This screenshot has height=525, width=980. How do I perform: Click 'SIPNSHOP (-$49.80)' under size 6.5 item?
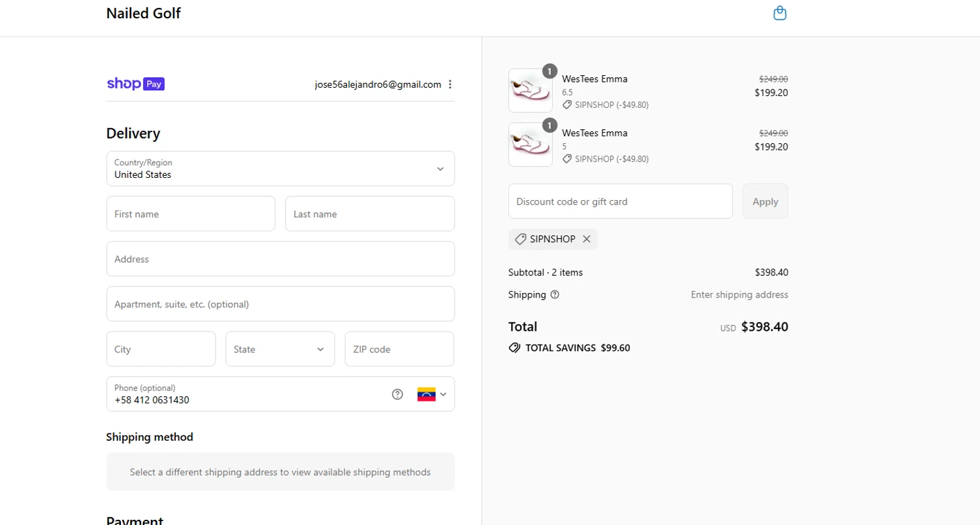coord(612,105)
